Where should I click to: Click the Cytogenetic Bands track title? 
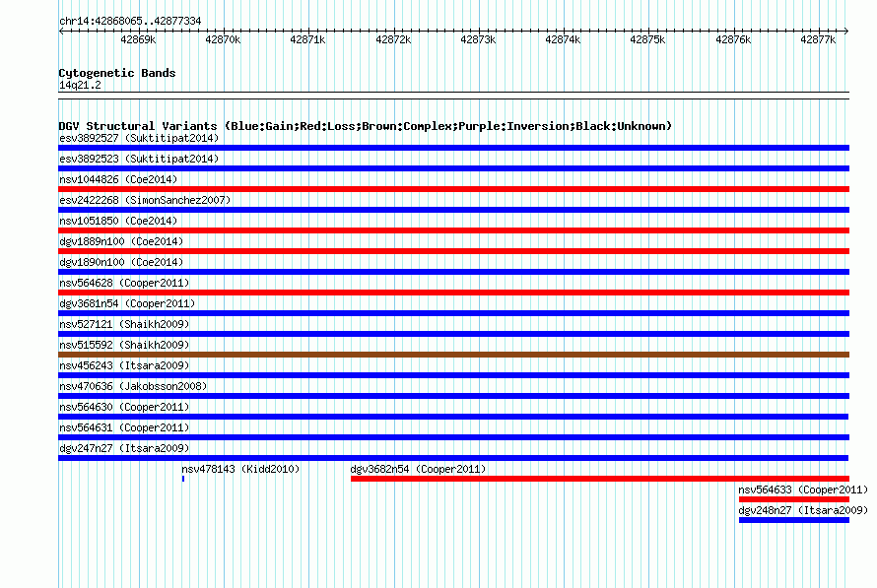click(x=117, y=73)
